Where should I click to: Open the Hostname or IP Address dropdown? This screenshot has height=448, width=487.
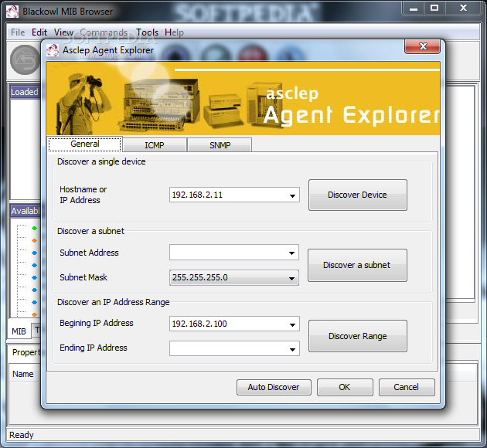click(292, 195)
